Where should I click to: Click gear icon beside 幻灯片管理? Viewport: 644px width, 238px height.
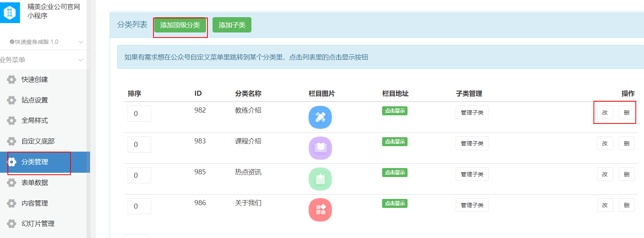(x=12, y=224)
